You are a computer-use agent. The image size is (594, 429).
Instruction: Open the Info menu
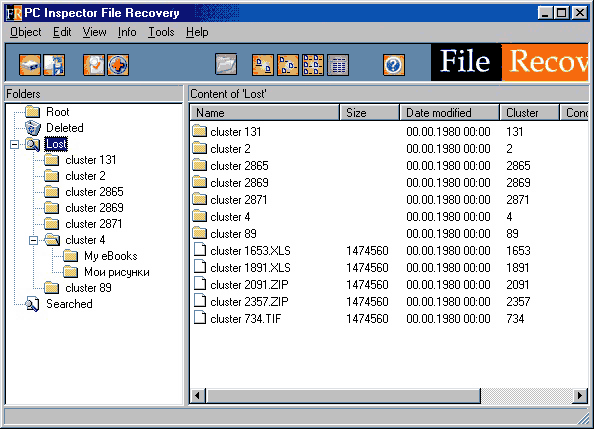click(x=127, y=32)
